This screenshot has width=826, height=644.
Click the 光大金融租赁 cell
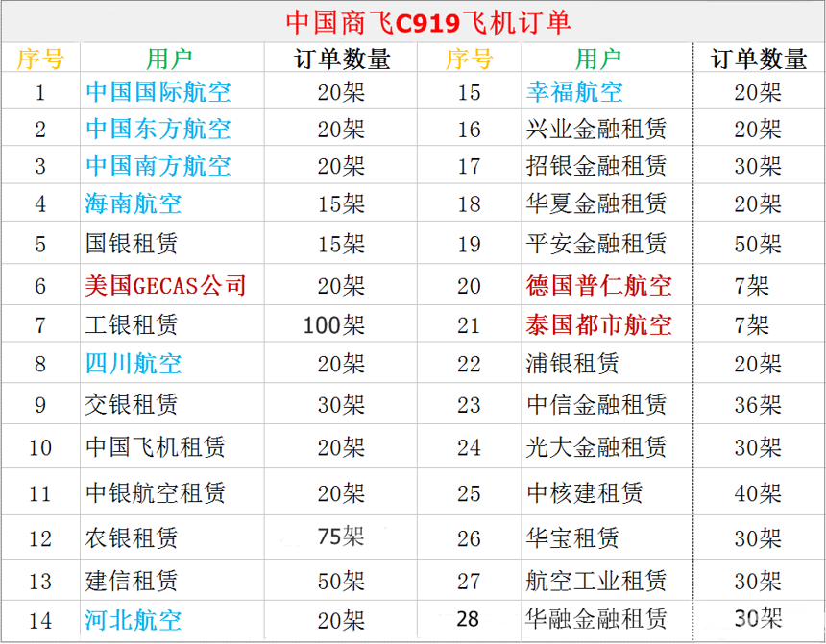607,447
